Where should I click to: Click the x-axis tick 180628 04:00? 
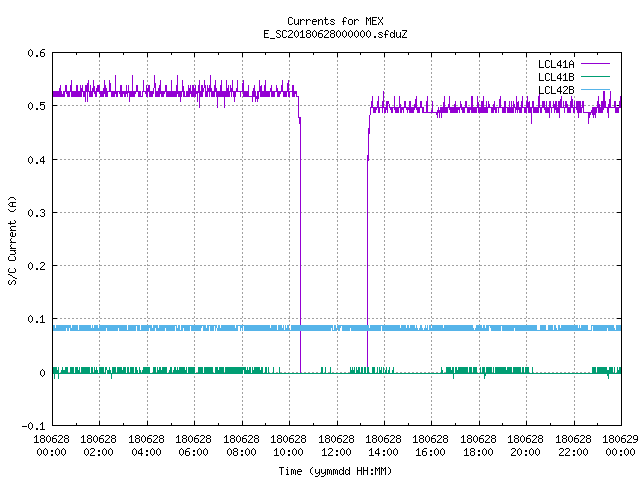pyautogui.click(x=146, y=446)
